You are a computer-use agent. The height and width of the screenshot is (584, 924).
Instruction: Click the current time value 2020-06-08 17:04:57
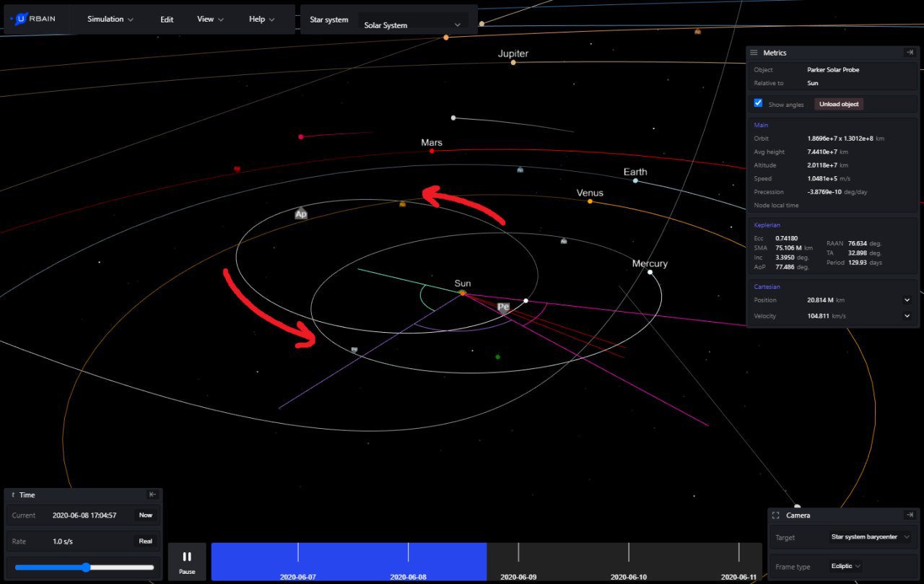click(x=84, y=515)
